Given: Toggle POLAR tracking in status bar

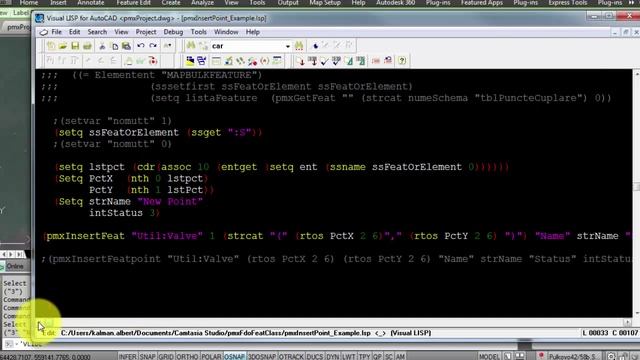Looking at the screenshot, I should 211,356.
